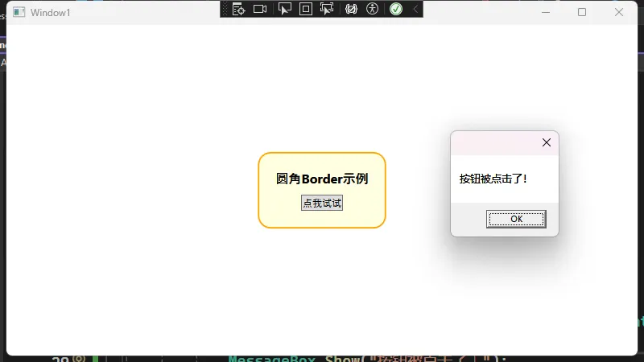Click the Window1 title text
Viewport: 644px width, 362px height.
click(51, 13)
